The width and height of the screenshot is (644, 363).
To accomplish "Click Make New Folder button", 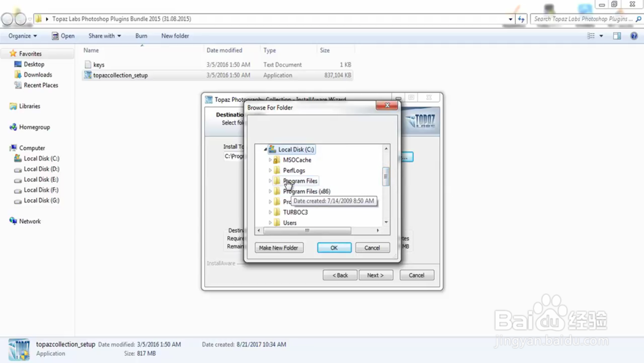I will 279,248.
